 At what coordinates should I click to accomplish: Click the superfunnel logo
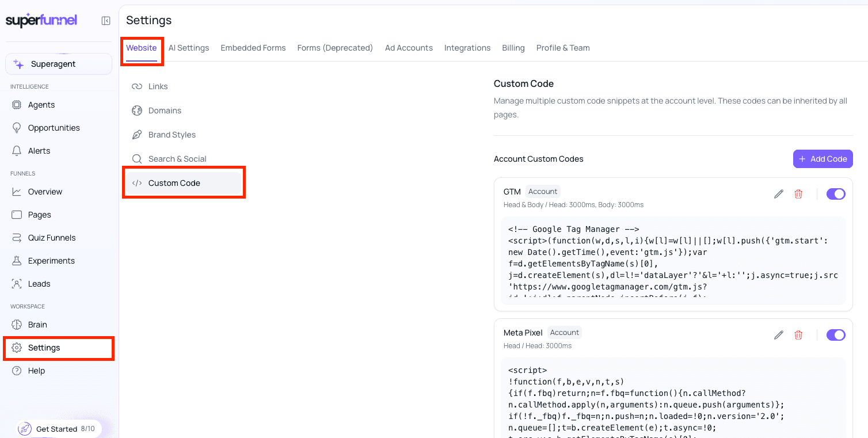click(x=41, y=20)
